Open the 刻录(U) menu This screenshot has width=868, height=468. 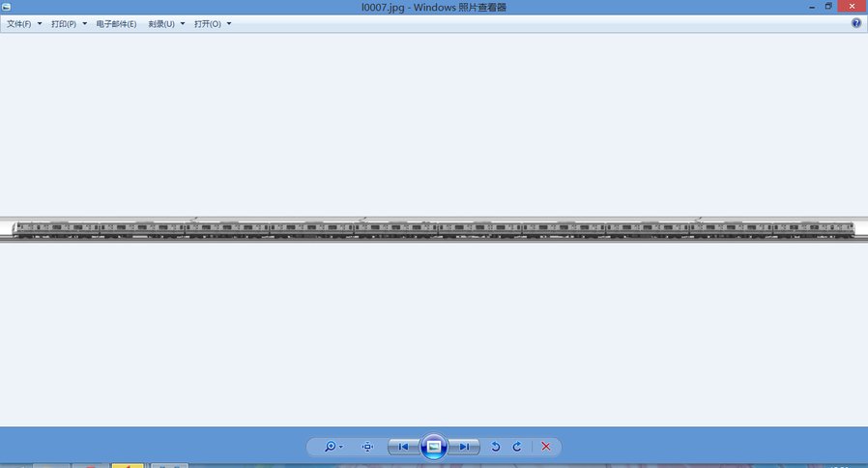(161, 23)
